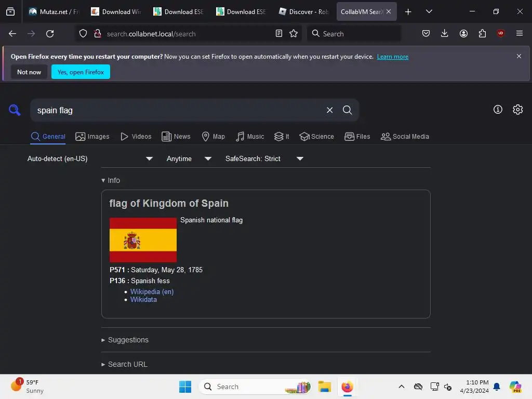Switch to the Images category
This screenshot has width=532, height=399.
point(92,137)
